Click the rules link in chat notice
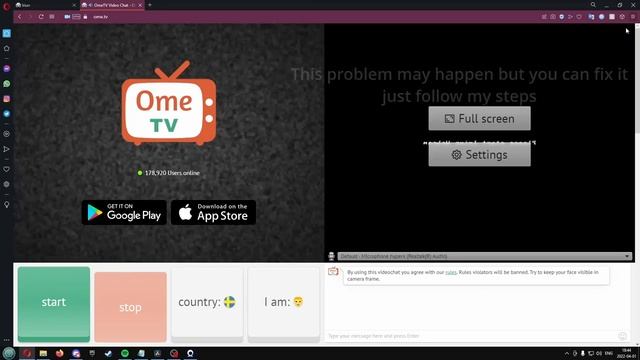 click(x=451, y=272)
